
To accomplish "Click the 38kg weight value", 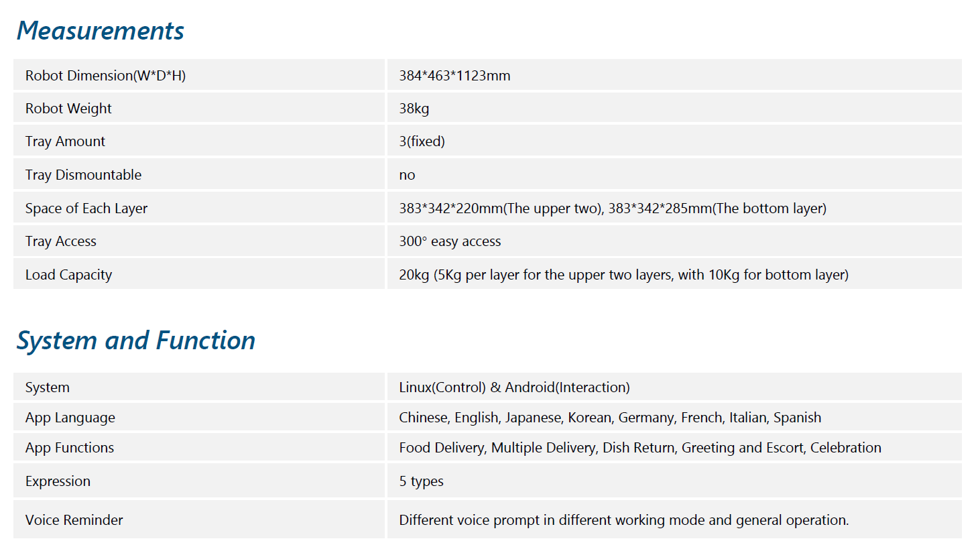I will [414, 109].
